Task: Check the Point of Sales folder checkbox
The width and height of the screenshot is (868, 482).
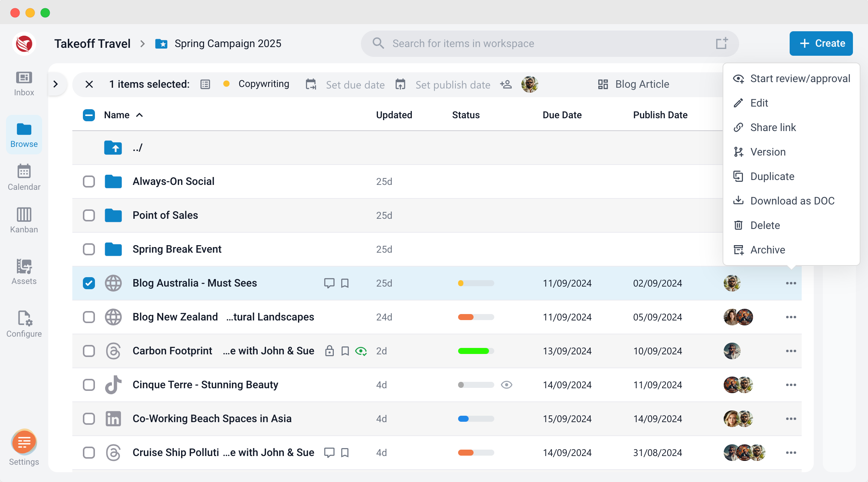Action: 89,215
